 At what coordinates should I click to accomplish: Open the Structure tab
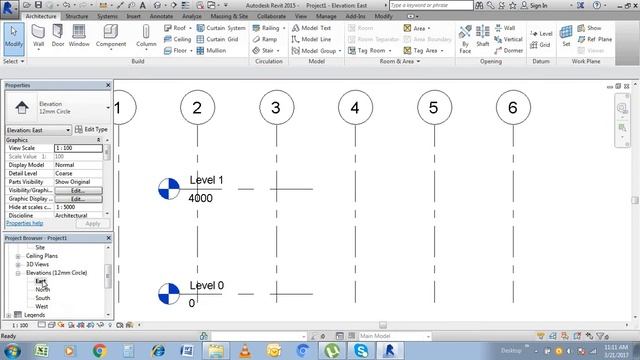(77, 16)
